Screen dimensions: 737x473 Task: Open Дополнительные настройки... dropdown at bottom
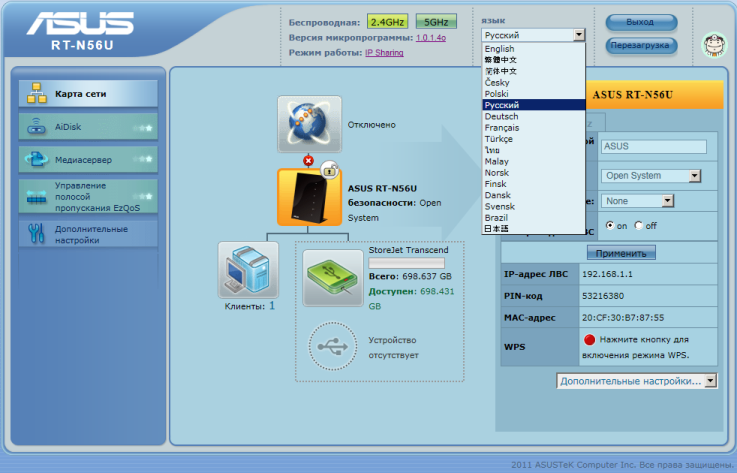point(636,381)
